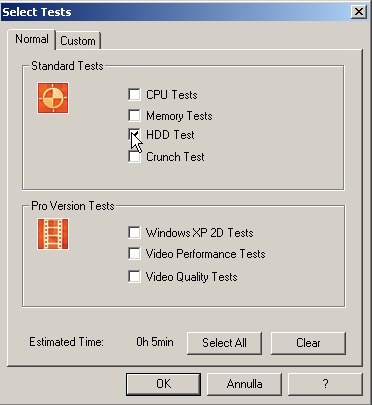Open the Normal tab

click(x=32, y=39)
